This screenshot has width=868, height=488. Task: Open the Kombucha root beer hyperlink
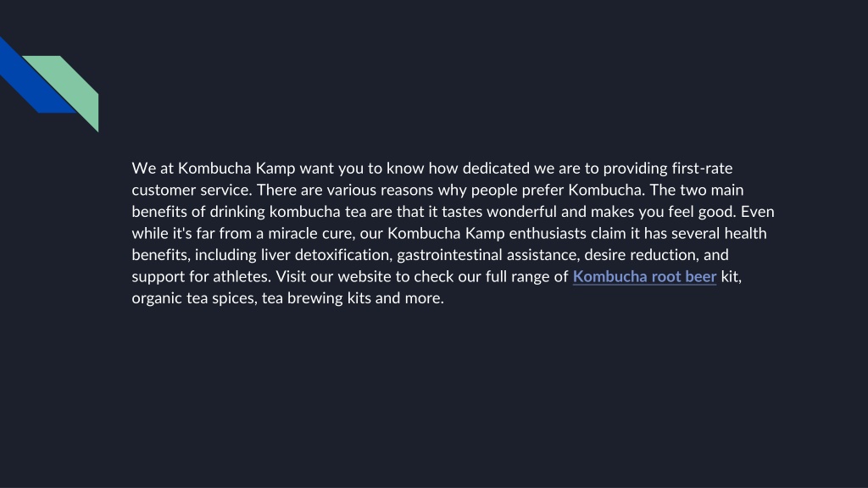pyautogui.click(x=644, y=277)
